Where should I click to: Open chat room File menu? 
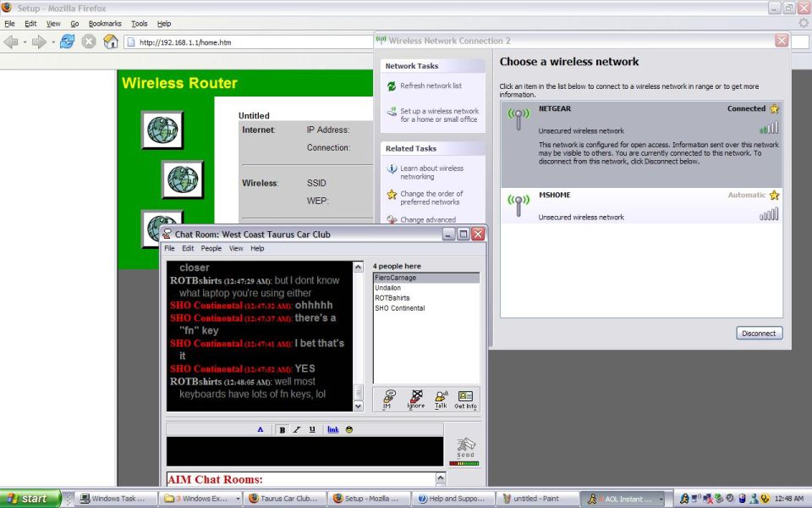click(x=169, y=249)
